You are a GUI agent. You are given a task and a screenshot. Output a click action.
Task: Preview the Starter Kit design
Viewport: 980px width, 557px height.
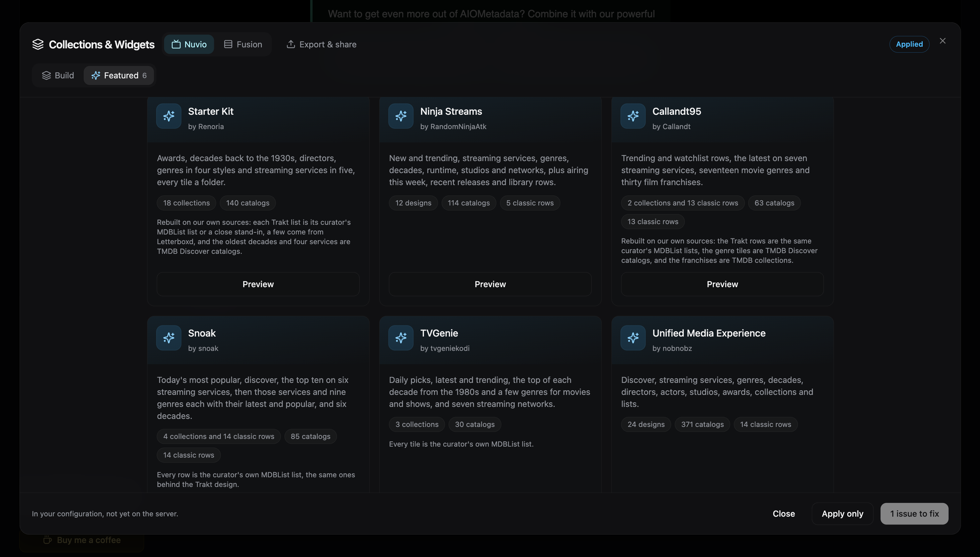pyautogui.click(x=258, y=284)
